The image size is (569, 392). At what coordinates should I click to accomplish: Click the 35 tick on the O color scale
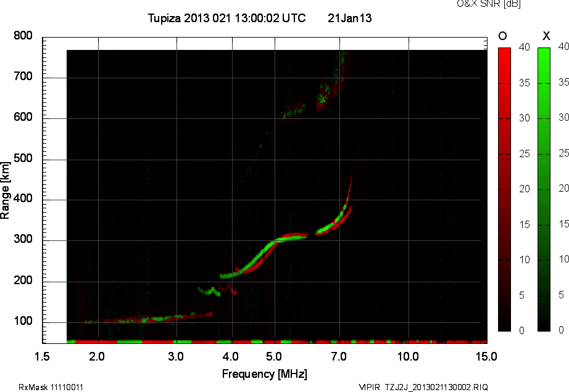tap(525, 83)
